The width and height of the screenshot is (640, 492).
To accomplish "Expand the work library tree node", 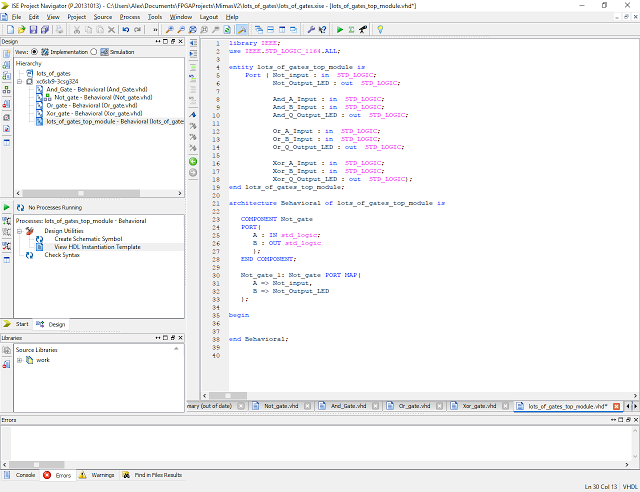I will point(19,360).
